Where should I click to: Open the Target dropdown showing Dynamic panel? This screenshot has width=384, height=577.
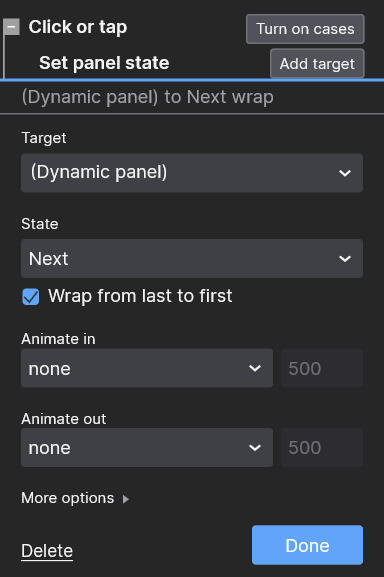[x=192, y=173]
